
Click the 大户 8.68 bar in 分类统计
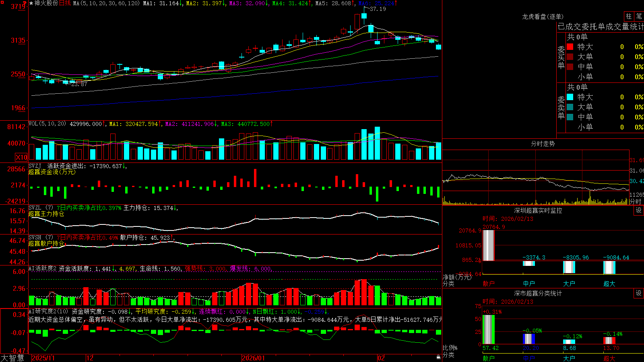569,342
